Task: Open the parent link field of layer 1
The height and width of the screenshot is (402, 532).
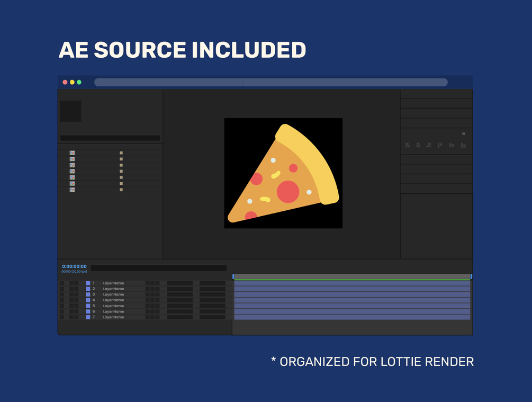Action: tap(212, 283)
